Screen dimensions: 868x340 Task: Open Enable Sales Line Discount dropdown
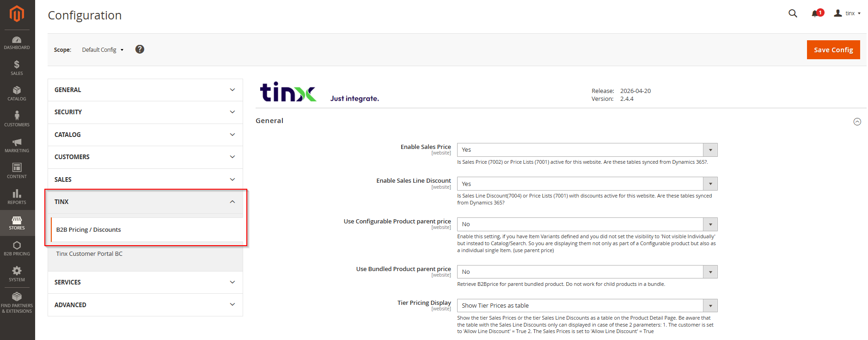click(x=587, y=184)
